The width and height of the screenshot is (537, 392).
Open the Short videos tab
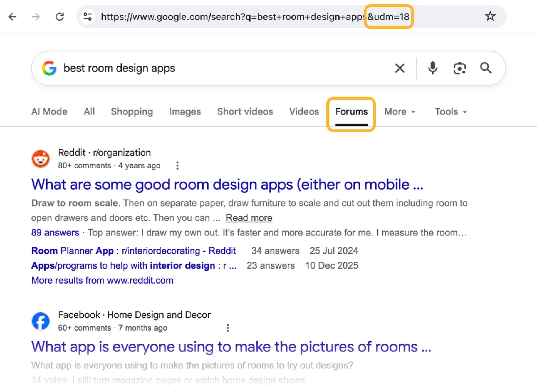(245, 112)
